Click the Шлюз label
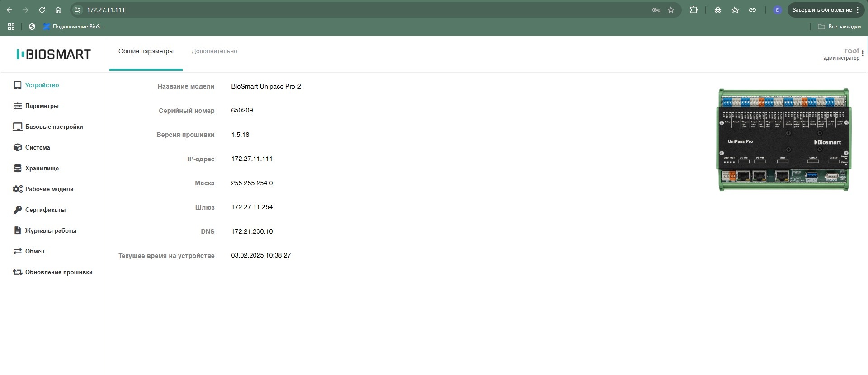868x375 pixels. click(205, 207)
